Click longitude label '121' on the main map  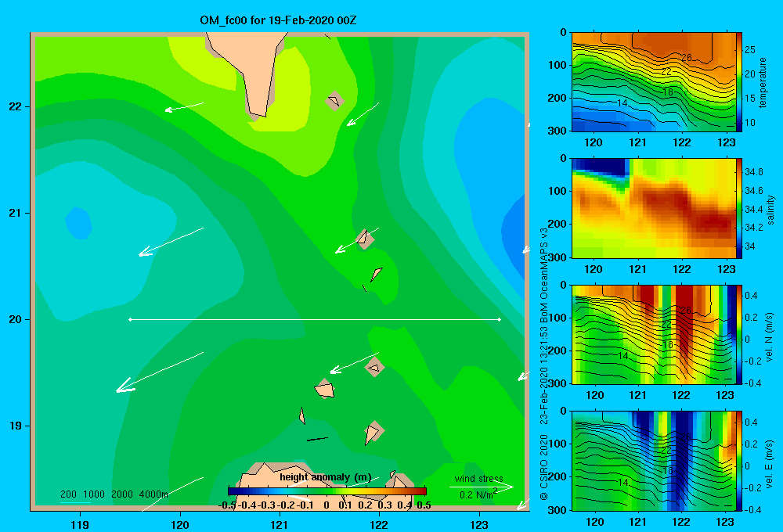click(280, 524)
